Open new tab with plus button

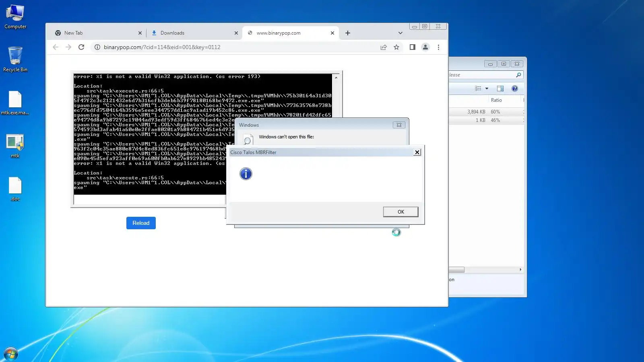348,33
